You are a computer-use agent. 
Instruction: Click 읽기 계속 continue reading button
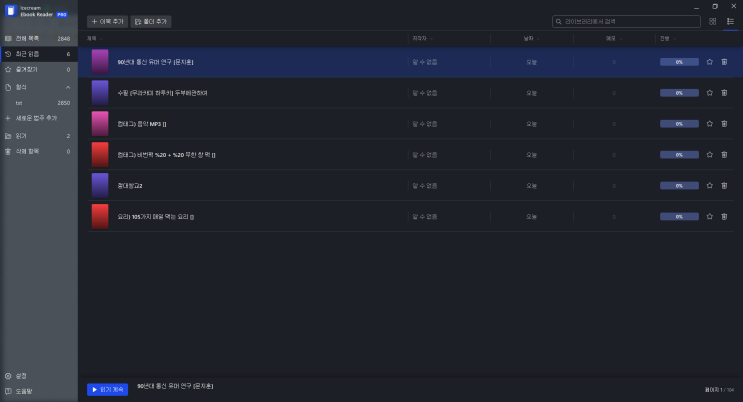tap(108, 390)
